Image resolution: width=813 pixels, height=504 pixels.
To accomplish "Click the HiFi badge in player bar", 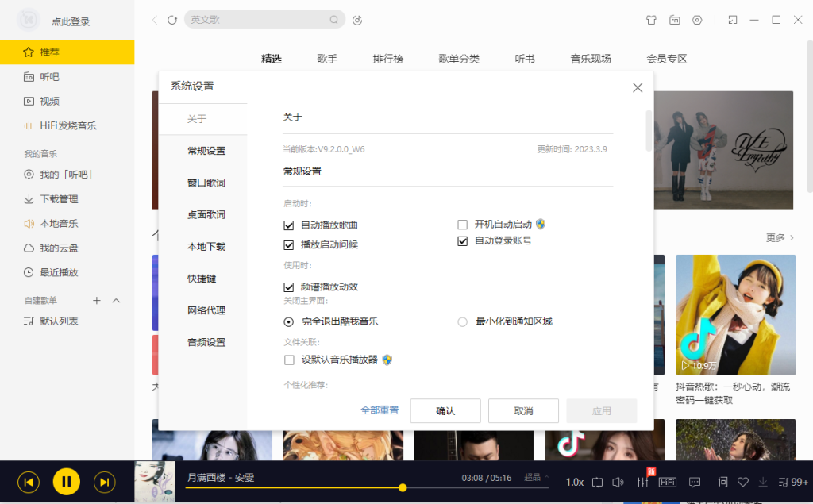I will (667, 483).
